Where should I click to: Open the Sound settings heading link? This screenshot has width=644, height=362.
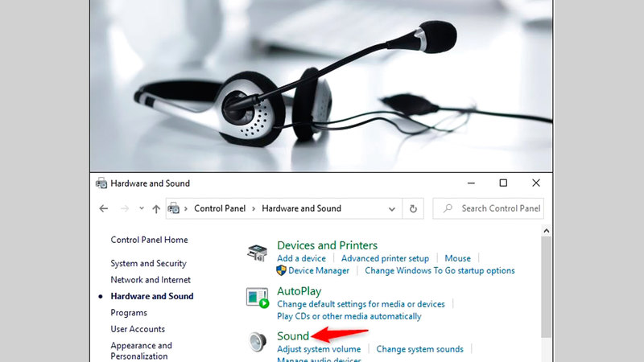pos(293,335)
